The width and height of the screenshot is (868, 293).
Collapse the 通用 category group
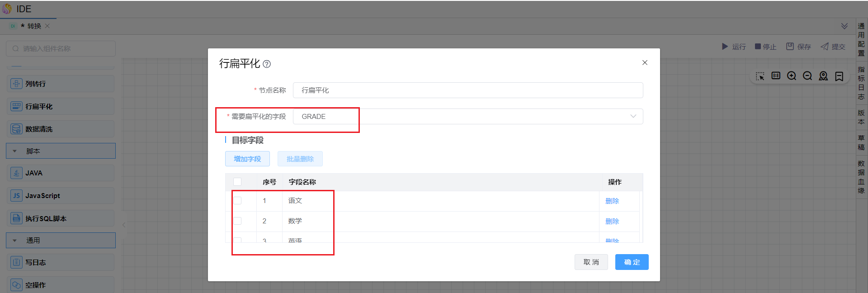click(x=15, y=241)
